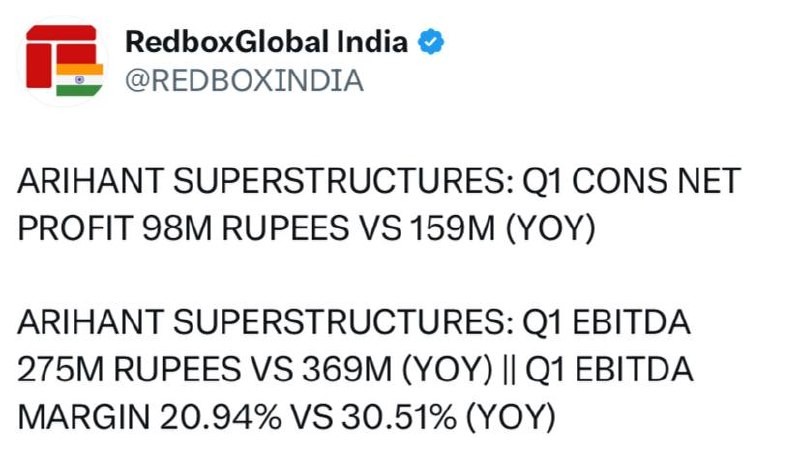Click the '369M' EBITDA comparison figure
The height and width of the screenshot is (456, 800).
(x=347, y=369)
